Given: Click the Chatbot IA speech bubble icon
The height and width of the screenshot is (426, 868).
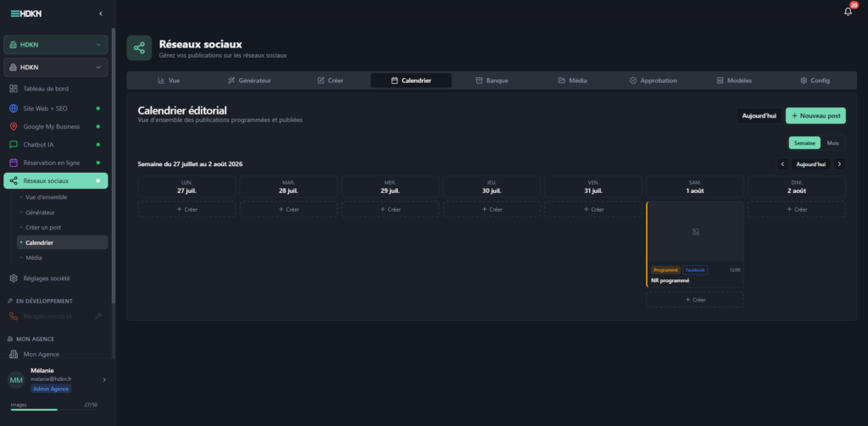Looking at the screenshot, I should click(x=14, y=144).
